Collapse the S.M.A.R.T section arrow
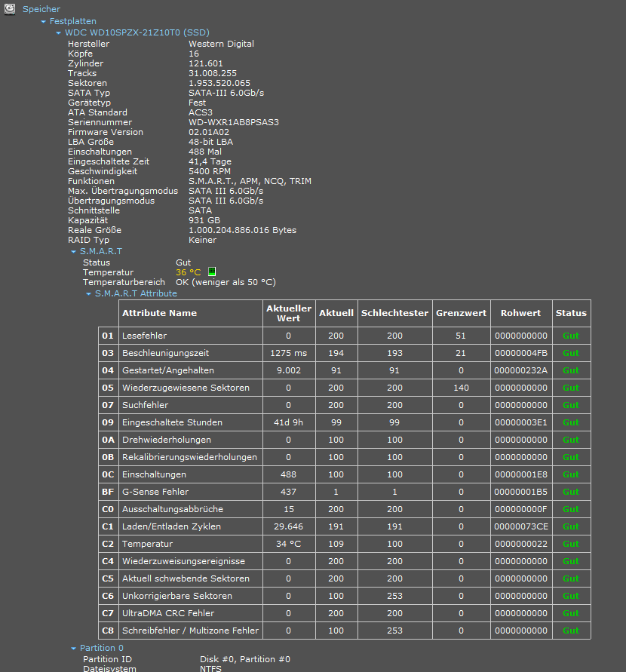Screen dimensions: 626x672 74,252
